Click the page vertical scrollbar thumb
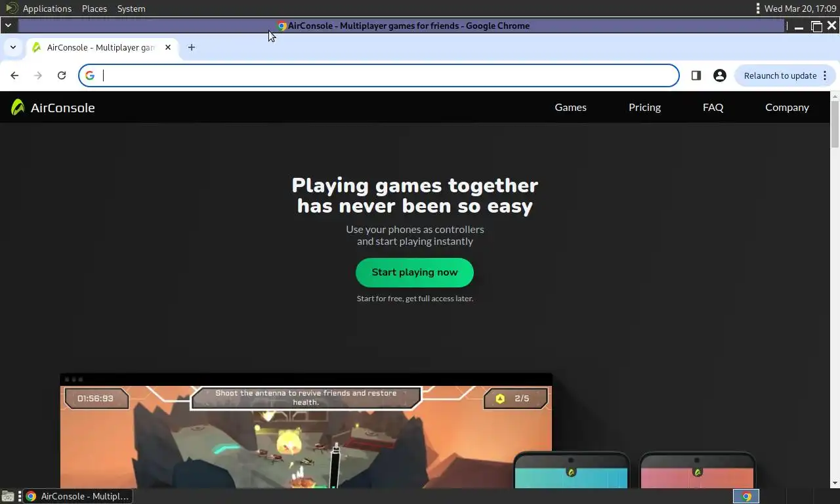 pos(835,125)
